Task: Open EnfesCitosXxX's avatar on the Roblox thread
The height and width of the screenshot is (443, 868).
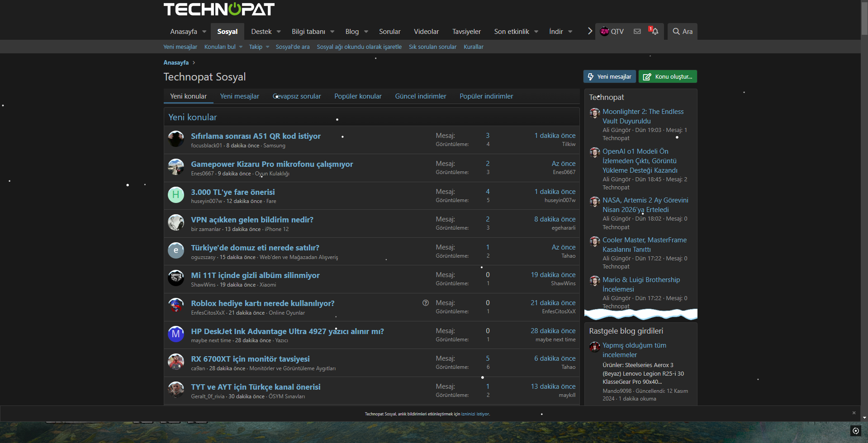Action: 176,306
